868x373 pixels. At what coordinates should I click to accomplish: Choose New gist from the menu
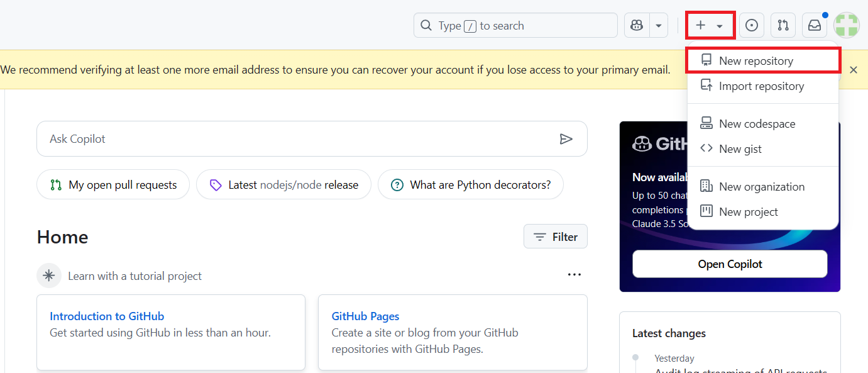[740, 149]
